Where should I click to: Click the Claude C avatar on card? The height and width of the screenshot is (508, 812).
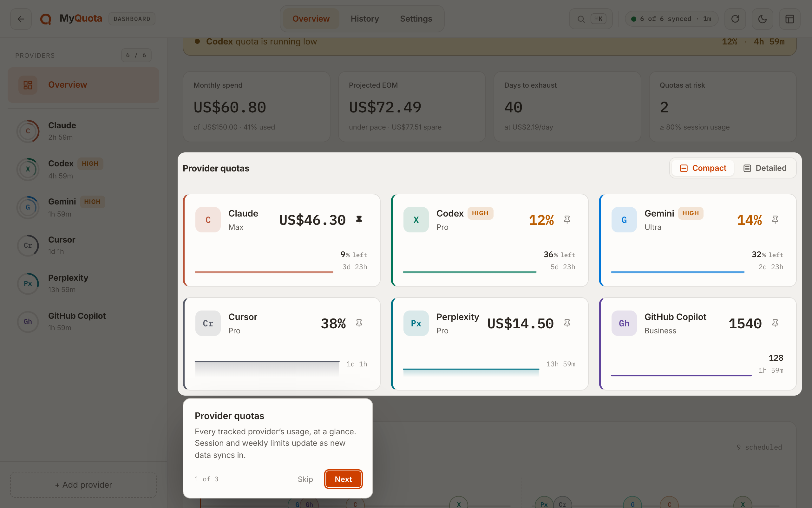208,220
